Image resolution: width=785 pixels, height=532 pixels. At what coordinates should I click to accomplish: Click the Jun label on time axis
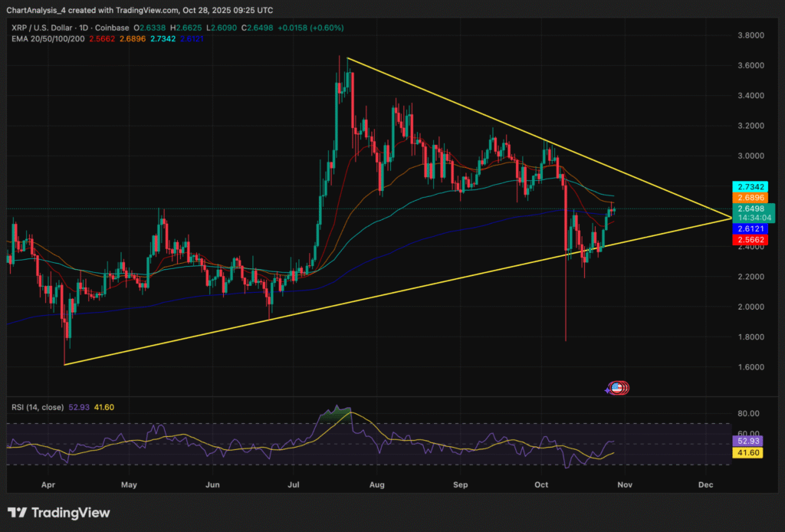coord(213,484)
